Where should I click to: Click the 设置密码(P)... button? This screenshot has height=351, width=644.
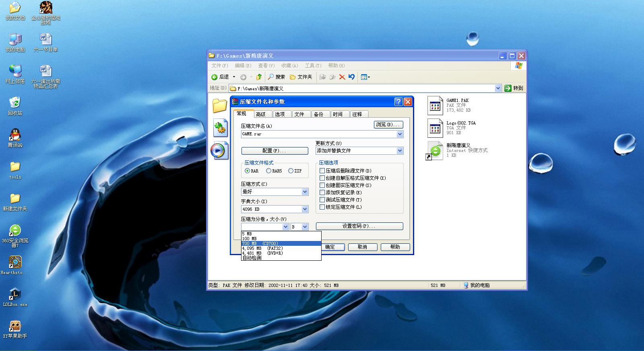(359, 226)
